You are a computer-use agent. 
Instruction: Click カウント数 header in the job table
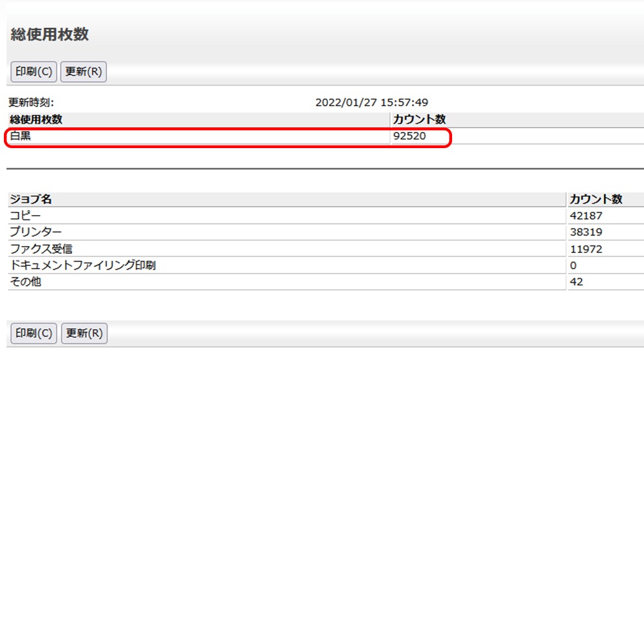pyautogui.click(x=596, y=200)
